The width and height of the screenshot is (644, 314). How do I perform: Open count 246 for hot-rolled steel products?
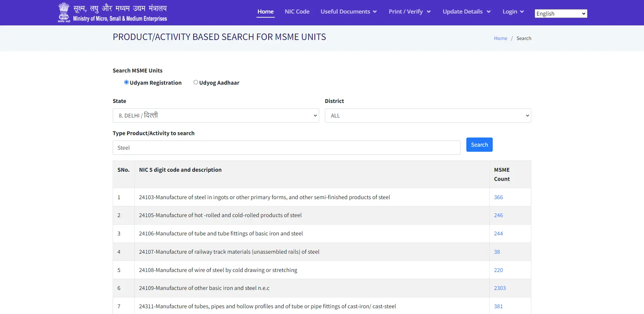click(x=498, y=215)
